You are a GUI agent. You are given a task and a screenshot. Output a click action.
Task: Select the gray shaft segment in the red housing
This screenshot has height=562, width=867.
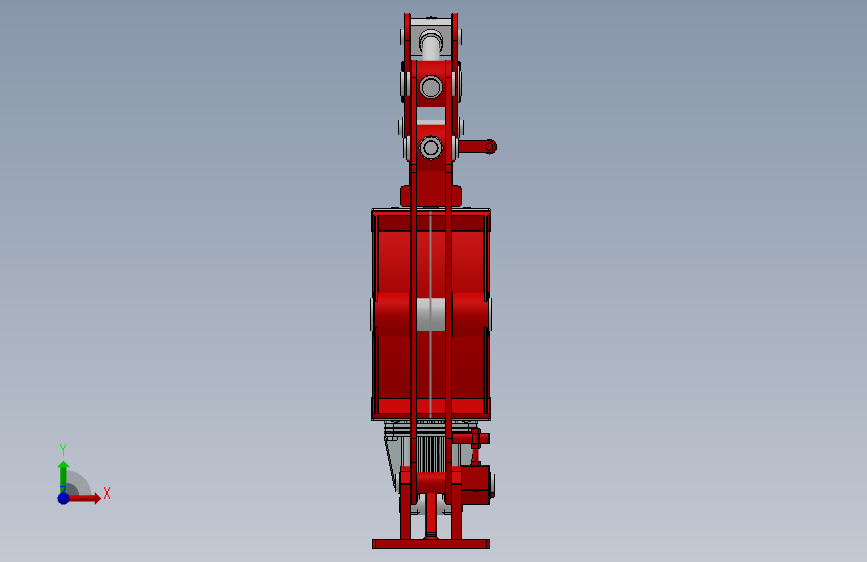pyautogui.click(x=431, y=314)
